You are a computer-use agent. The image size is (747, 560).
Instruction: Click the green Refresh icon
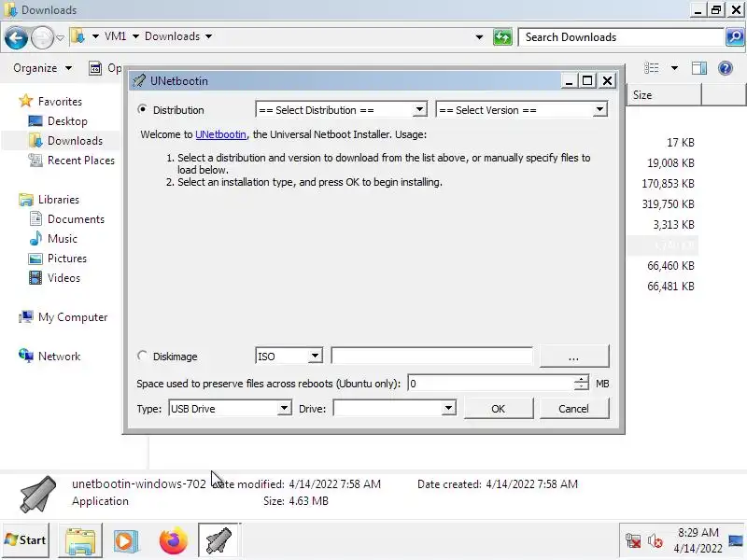502,37
